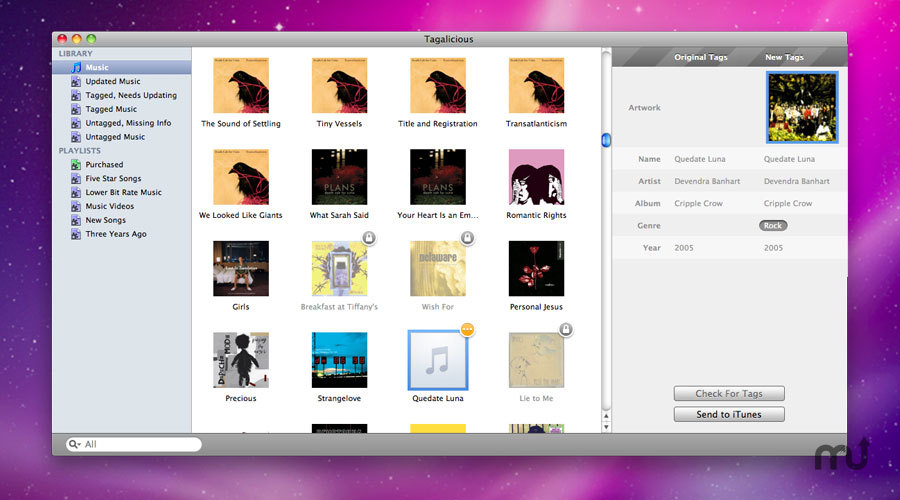Click the Untagged Music playlist icon
This screenshot has height=500, width=900.
coord(76,137)
